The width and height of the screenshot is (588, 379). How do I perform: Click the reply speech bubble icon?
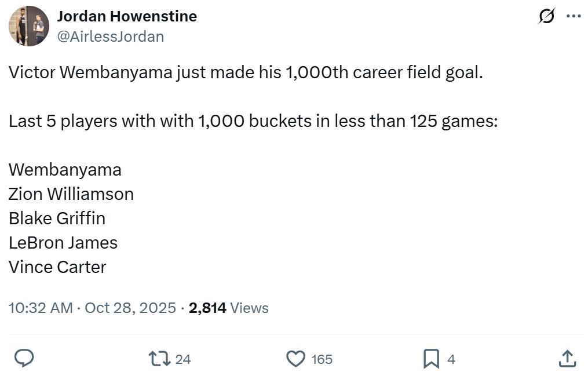(24, 359)
